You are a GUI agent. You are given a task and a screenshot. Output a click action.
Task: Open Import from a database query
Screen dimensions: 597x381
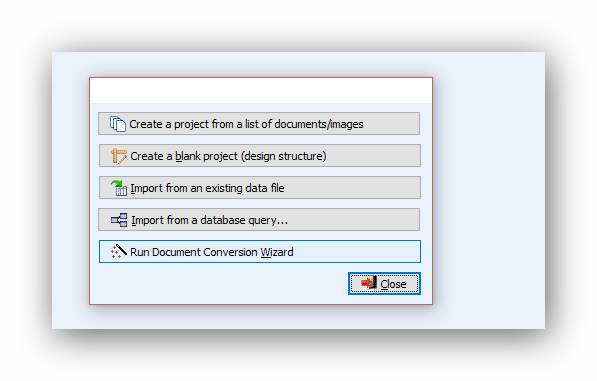pos(259,220)
